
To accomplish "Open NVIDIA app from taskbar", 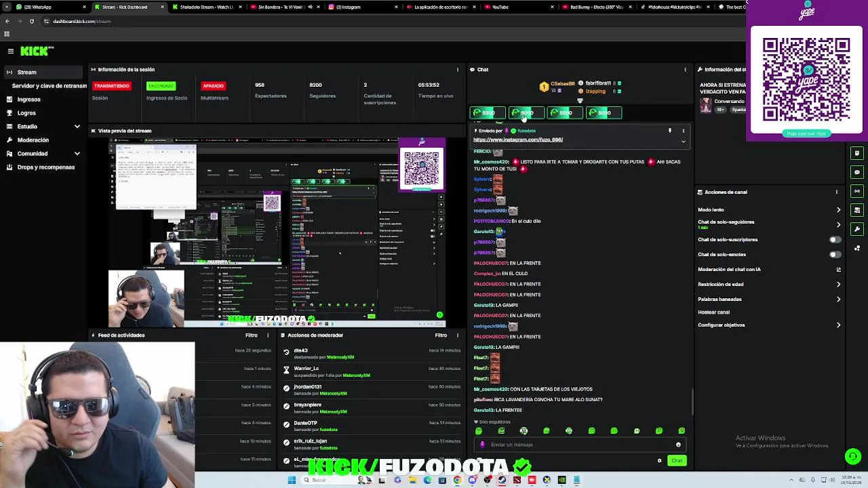I will coord(561,480).
